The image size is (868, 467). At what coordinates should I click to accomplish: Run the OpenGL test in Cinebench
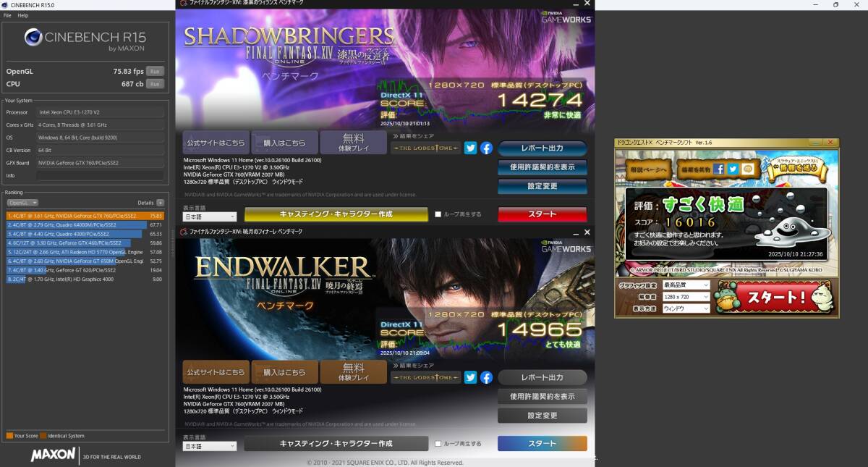tap(155, 71)
